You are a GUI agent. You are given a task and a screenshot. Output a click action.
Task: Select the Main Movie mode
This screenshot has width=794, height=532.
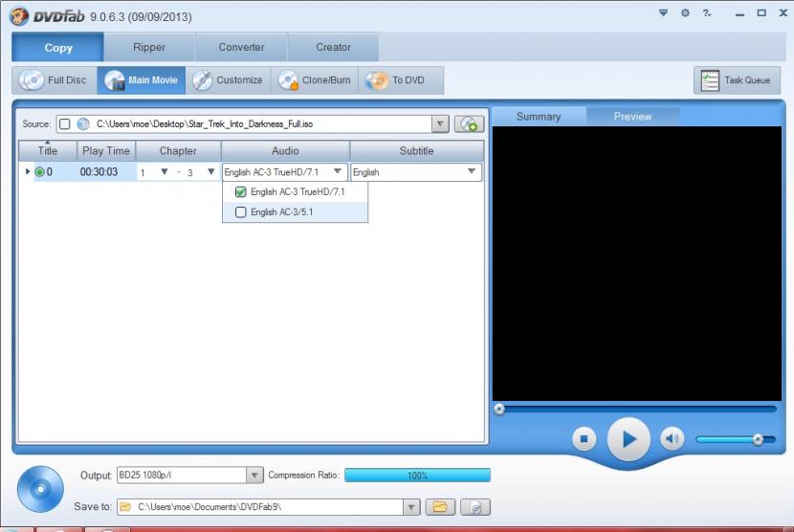point(142,80)
